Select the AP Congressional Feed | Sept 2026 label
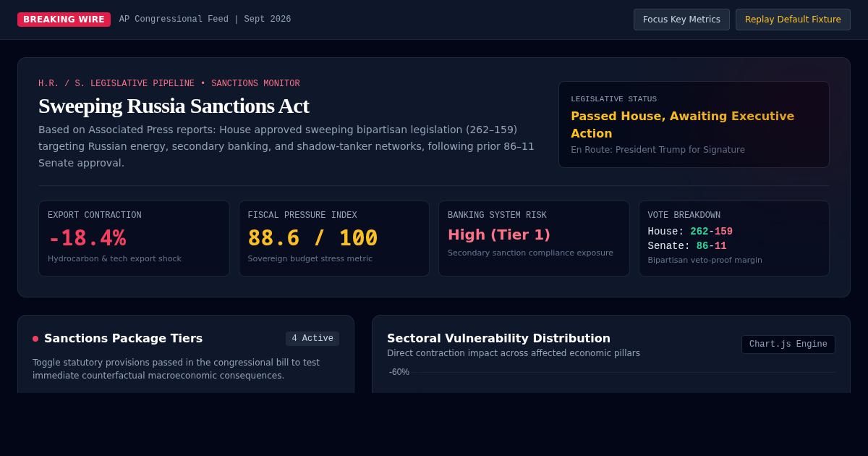 205,20
